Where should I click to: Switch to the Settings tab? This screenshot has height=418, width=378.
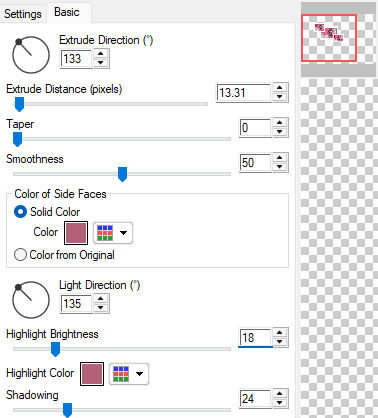[x=23, y=14]
